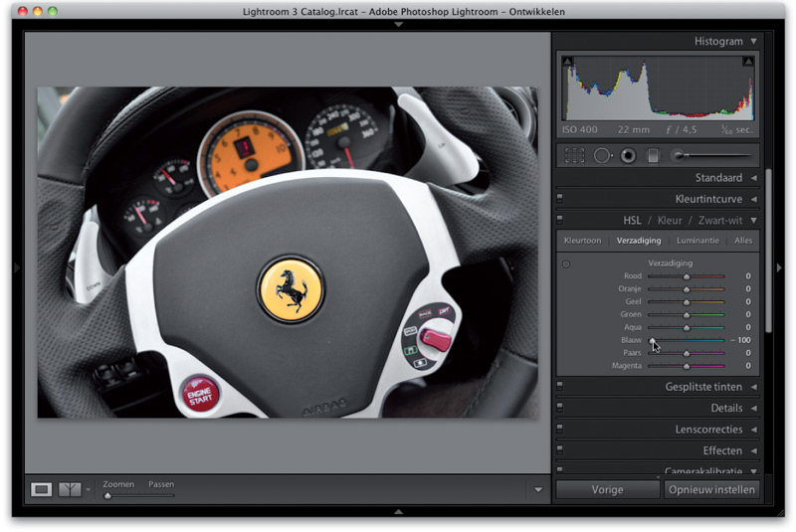Switch to the Luminantie tab
This screenshot has height=532, width=796.
coord(697,241)
